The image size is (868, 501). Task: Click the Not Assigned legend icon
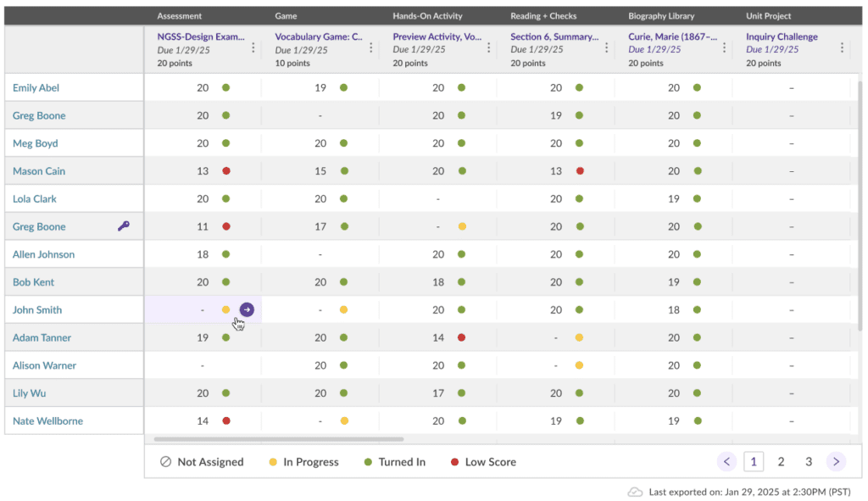[x=166, y=462]
